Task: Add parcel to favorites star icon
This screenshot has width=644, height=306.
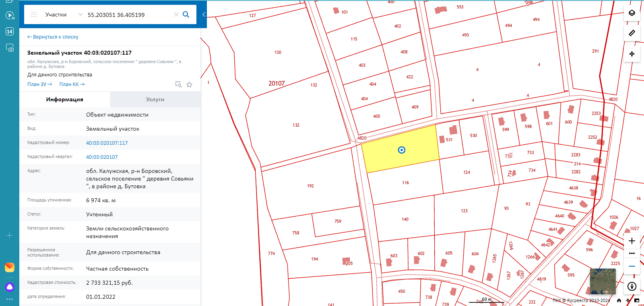Action: pos(189,84)
